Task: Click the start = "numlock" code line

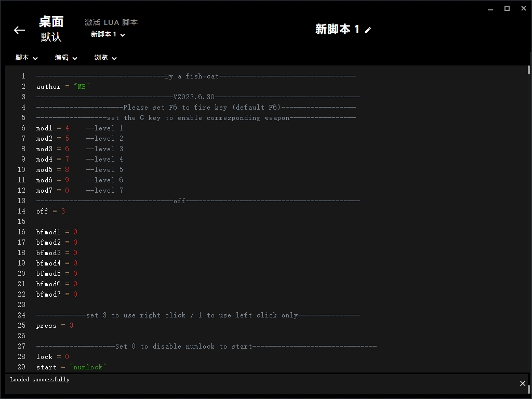Action: click(71, 367)
